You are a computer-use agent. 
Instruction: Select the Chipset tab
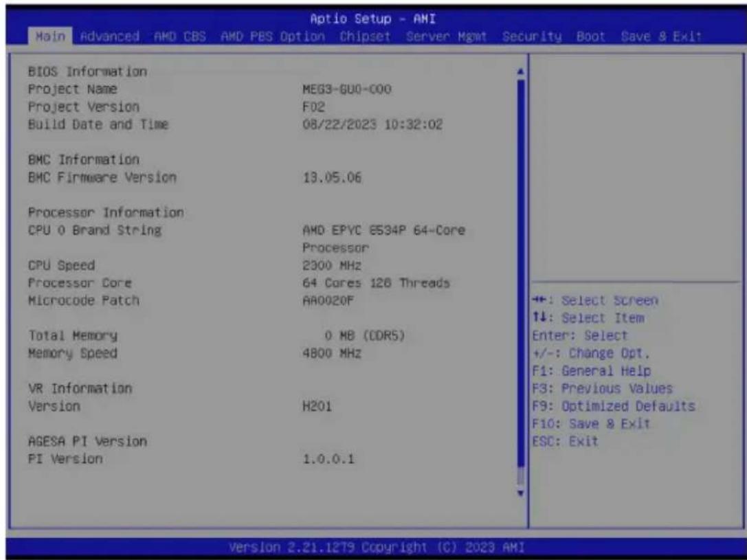(x=366, y=36)
